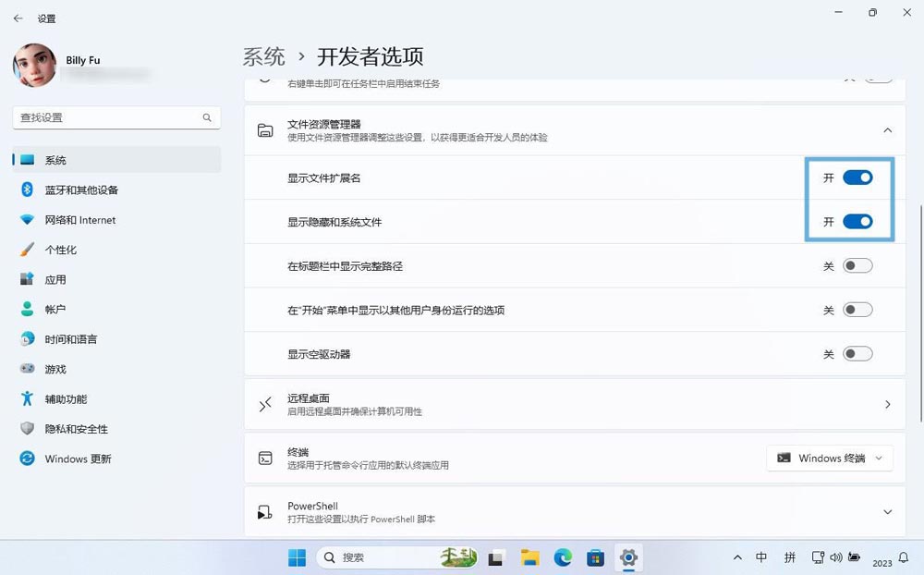Screen dimensions: 924x575
Task: Open the Windows 终端 default terminal dropdown
Action: click(x=829, y=459)
